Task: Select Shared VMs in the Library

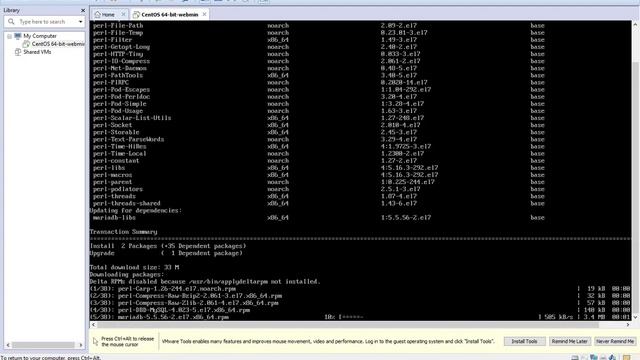Action: (x=37, y=52)
